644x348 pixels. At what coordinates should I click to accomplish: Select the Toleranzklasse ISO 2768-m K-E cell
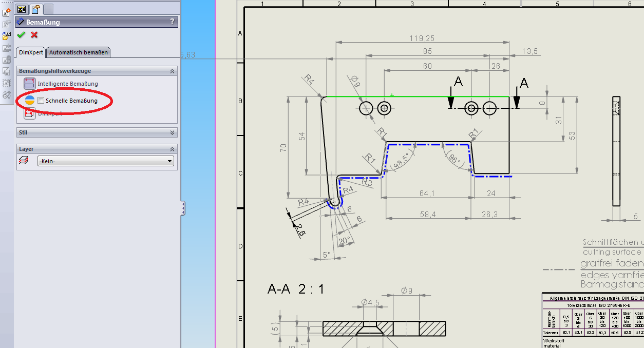[x=593, y=305]
